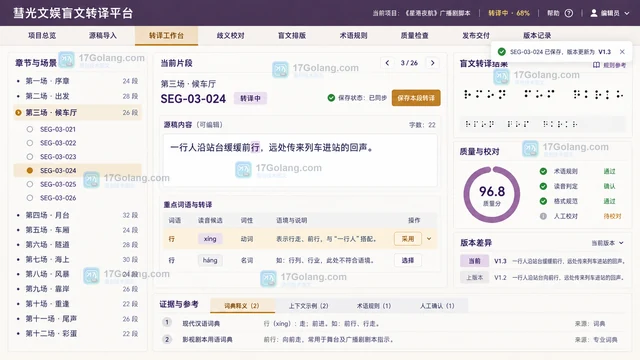Screen dimensions: 640x360
Task: Expand chapter 第五场·车厢
Action: pyautogui.click(x=78, y=230)
